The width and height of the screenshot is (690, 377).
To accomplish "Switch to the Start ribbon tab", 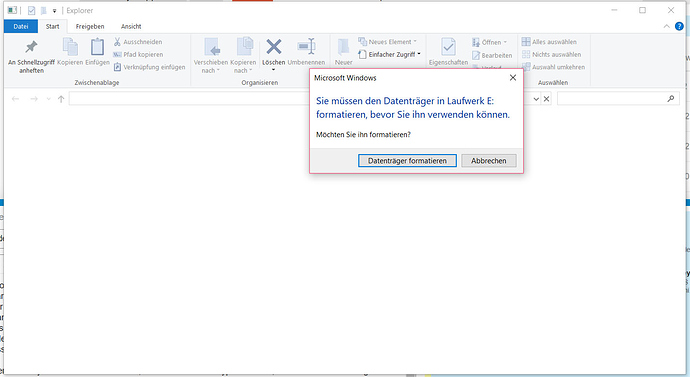I will (52, 26).
